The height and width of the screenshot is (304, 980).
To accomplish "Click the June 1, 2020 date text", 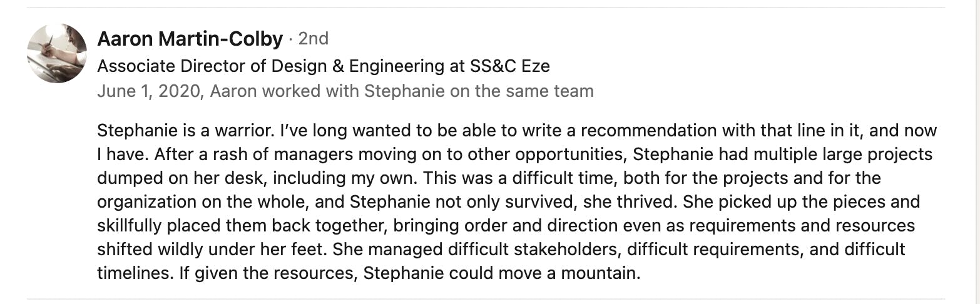I will tap(149, 91).
